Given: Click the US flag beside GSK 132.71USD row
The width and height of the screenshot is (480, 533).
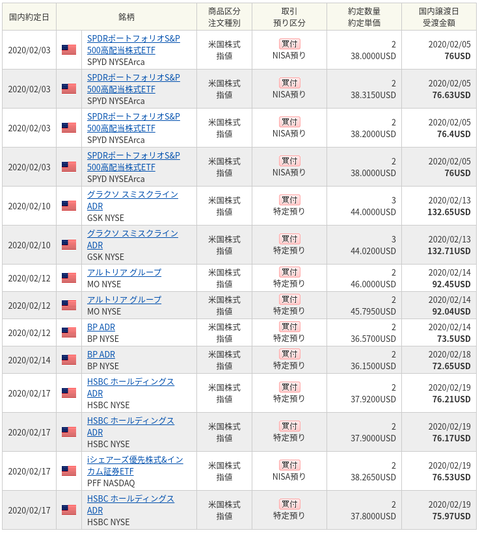Looking at the screenshot, I should (x=69, y=245).
